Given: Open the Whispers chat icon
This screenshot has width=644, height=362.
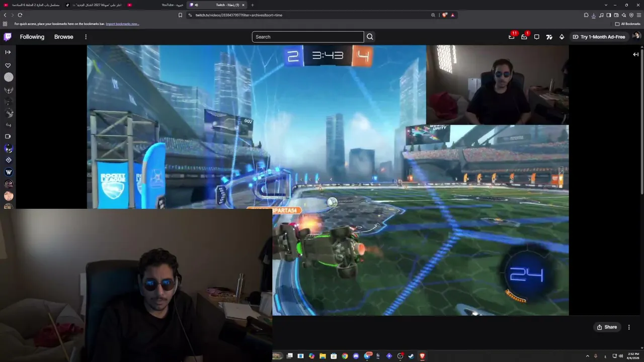Looking at the screenshot, I should tap(537, 37).
